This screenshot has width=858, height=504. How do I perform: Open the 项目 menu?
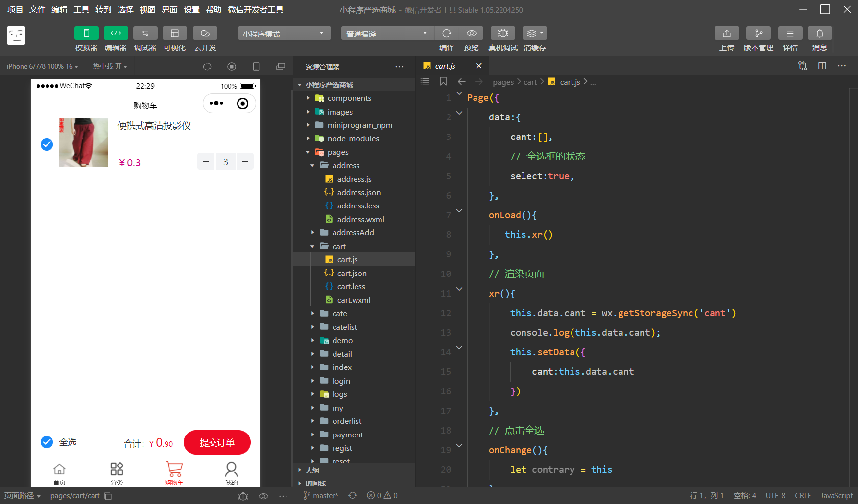[15, 10]
